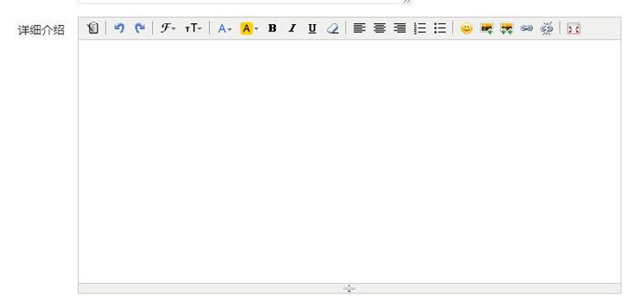Insert a numbered list
The height and width of the screenshot is (303, 644).
pos(419,28)
